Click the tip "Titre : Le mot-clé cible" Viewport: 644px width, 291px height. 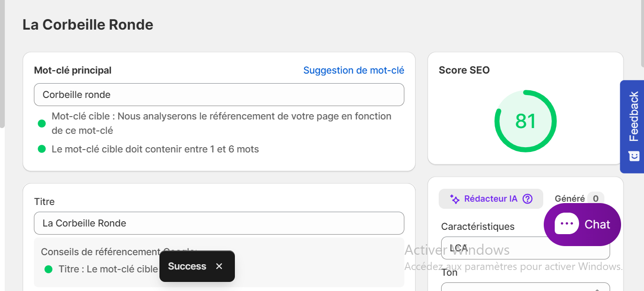[108, 269]
